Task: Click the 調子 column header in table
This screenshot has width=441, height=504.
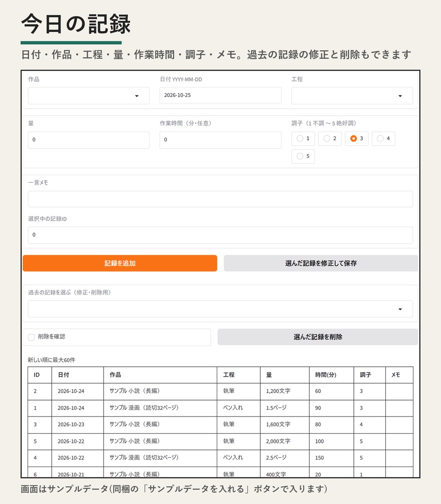Action: click(x=370, y=375)
